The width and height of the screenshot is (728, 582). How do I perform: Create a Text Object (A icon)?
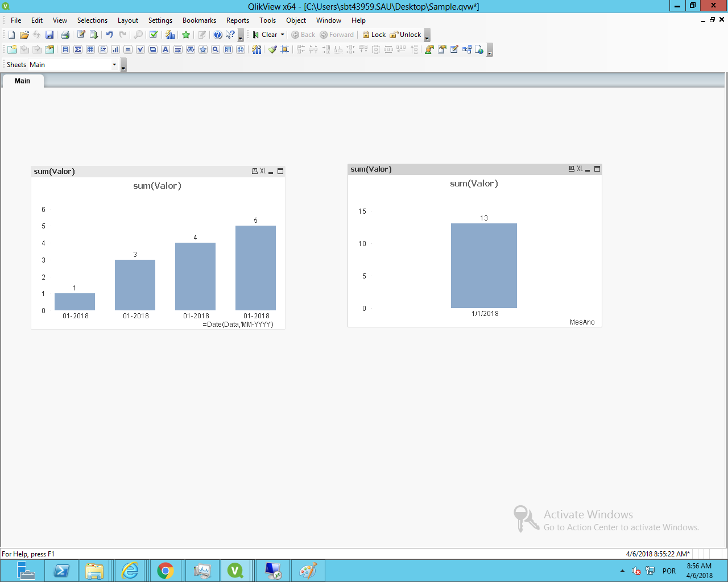pyautogui.click(x=166, y=49)
